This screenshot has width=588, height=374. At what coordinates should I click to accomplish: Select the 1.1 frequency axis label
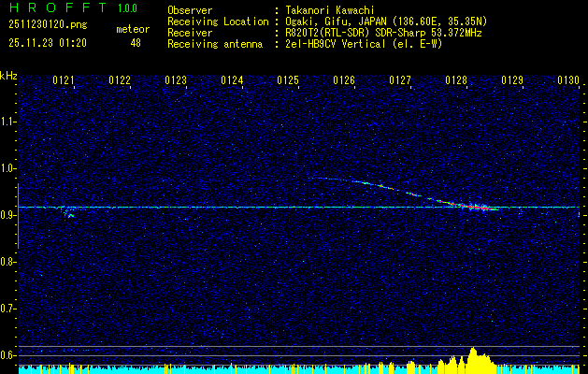8,122
